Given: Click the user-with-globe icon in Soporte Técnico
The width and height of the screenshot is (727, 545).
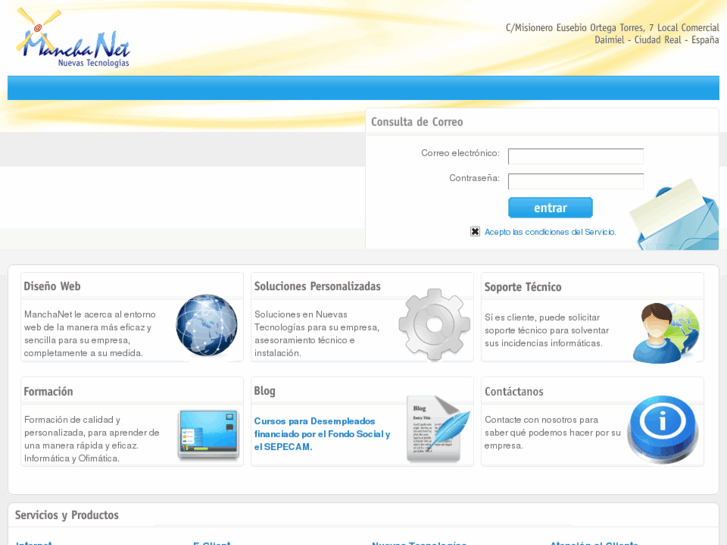Looking at the screenshot, I should [x=666, y=332].
